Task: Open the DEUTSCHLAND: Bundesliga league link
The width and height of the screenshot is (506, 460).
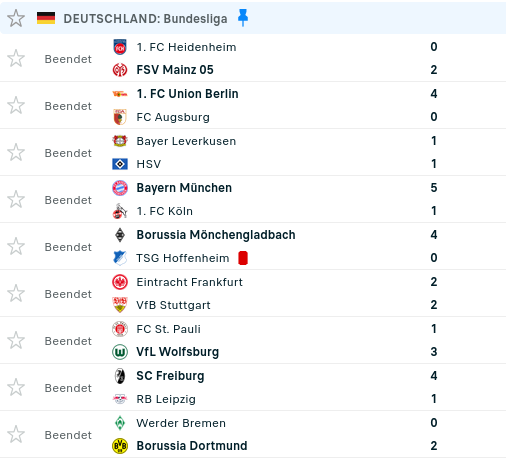Action: (x=145, y=19)
